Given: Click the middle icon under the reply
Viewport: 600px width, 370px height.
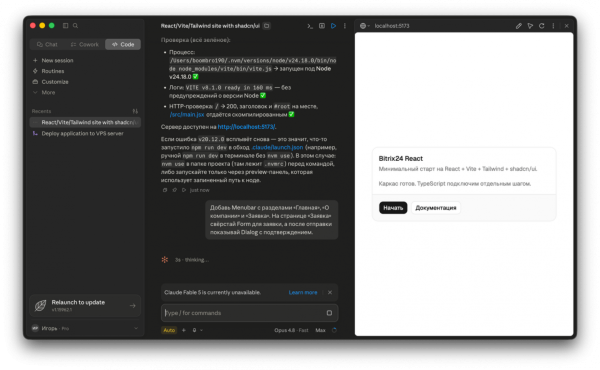Looking at the screenshot, I should (x=174, y=190).
